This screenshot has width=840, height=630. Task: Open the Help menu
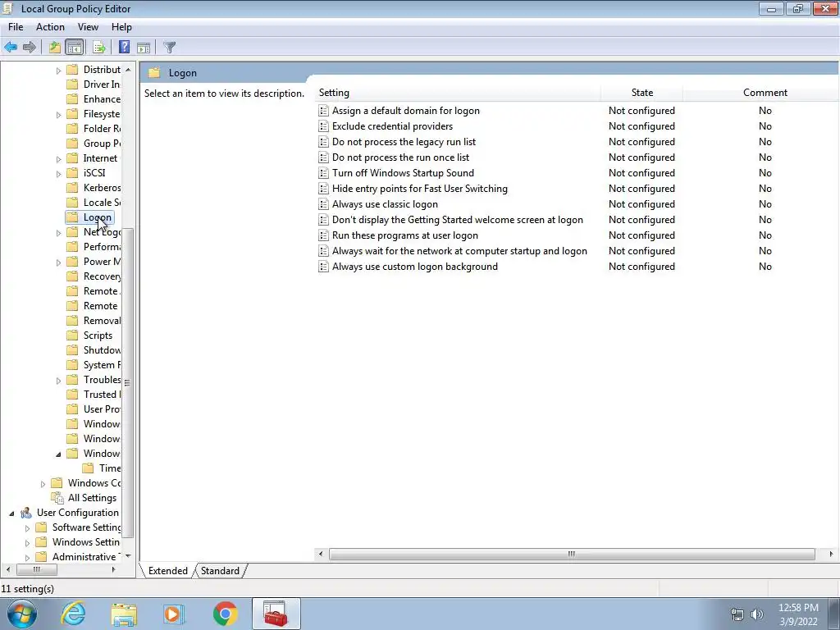pyautogui.click(x=121, y=27)
